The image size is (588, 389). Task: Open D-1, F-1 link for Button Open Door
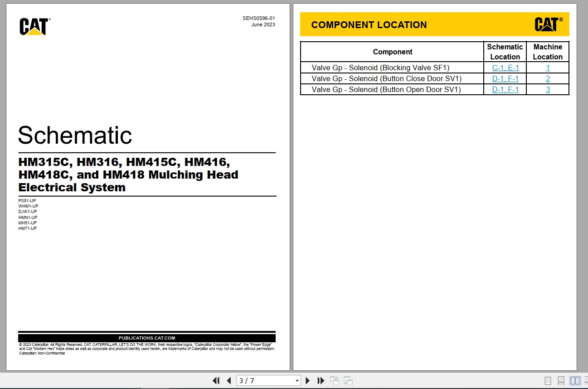pos(505,89)
